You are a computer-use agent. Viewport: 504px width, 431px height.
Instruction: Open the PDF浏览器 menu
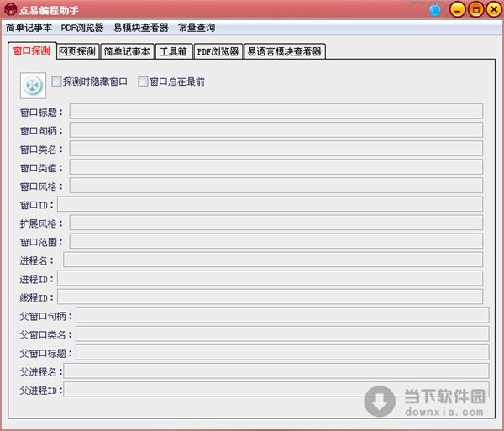coord(82,28)
